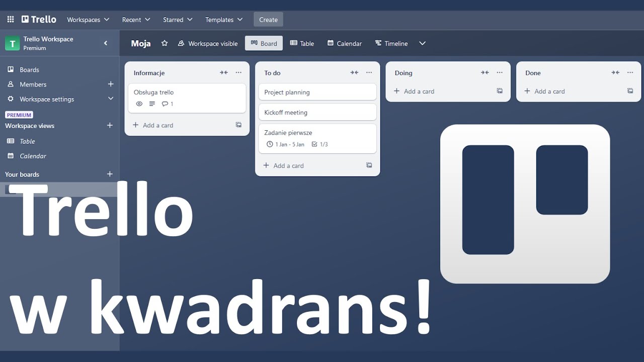Collapse the workspace sidebar with the arrow
644x362 pixels.
click(x=106, y=43)
